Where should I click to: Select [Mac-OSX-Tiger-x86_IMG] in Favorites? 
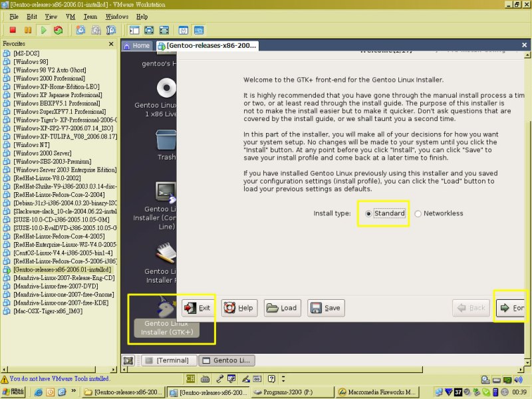(48, 311)
